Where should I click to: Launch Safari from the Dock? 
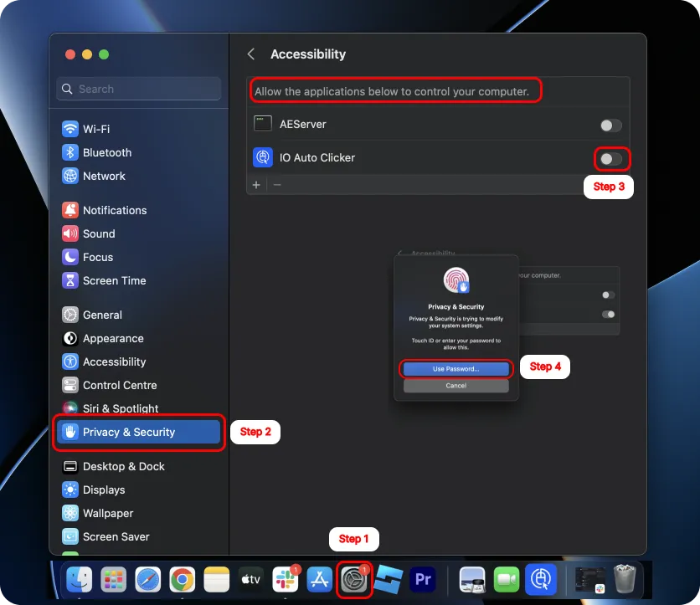(x=147, y=579)
